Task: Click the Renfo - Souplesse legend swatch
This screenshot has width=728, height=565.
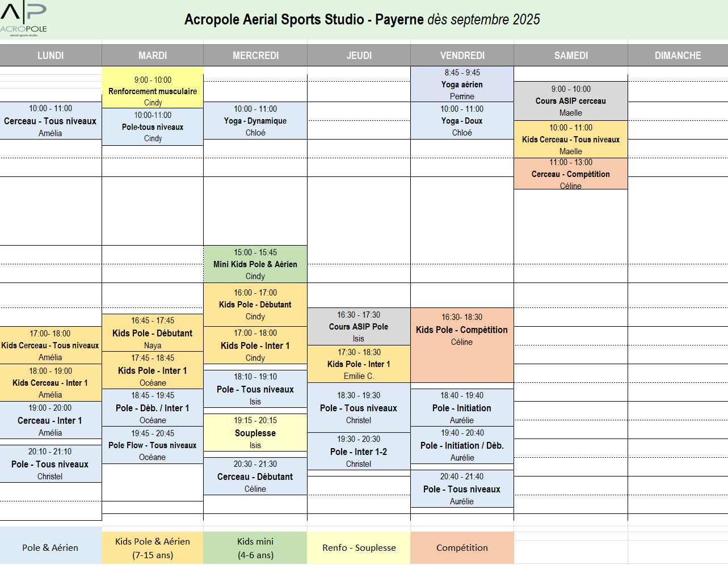Action: pos(359,547)
